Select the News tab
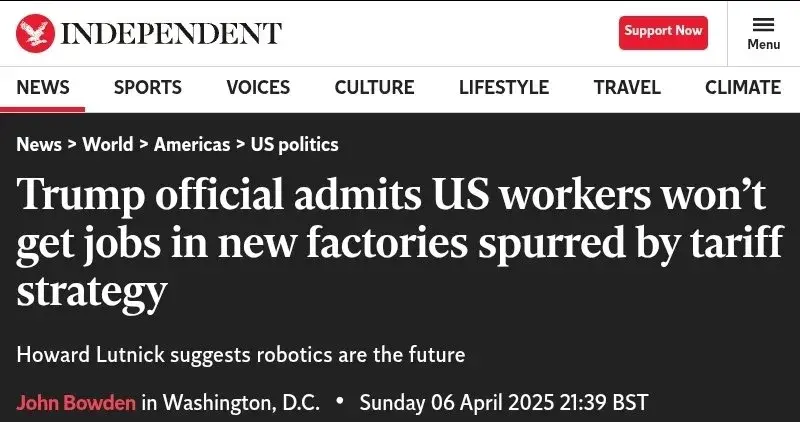Image resolution: width=800 pixels, height=422 pixels. (43, 87)
